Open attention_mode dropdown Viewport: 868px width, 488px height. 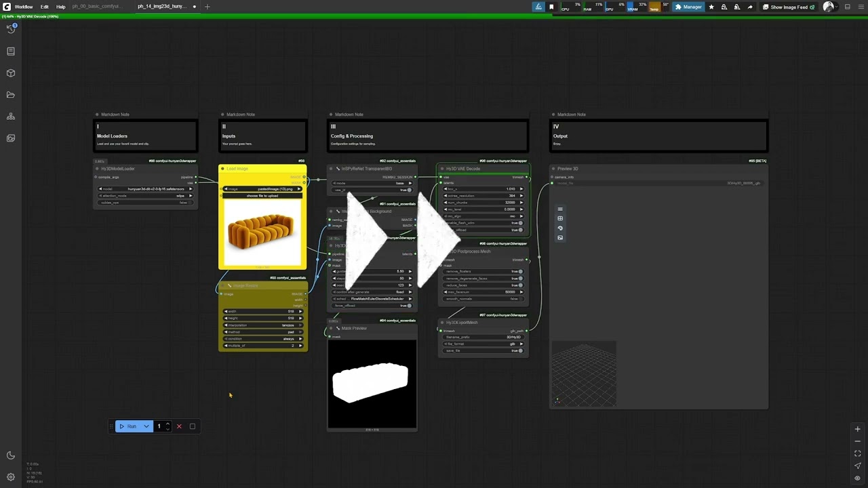point(145,196)
